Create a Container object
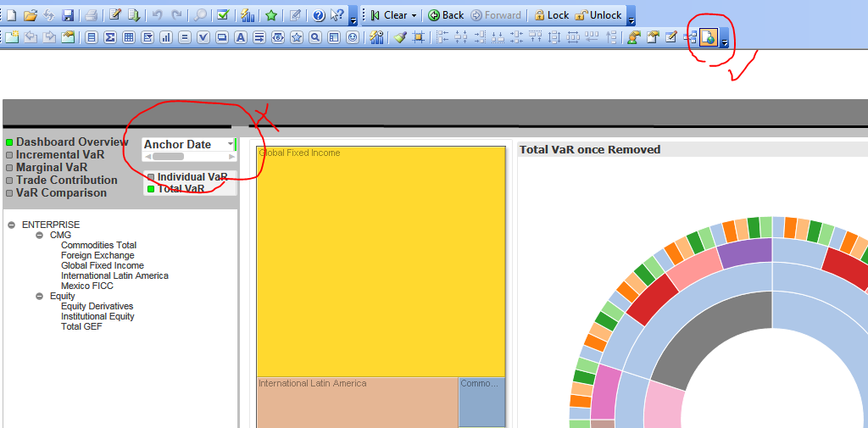868x428 pixels. click(334, 37)
